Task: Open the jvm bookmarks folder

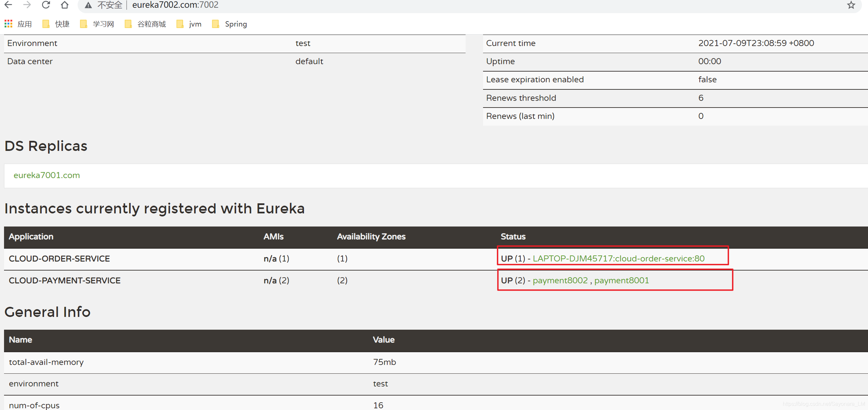Action: coord(189,24)
